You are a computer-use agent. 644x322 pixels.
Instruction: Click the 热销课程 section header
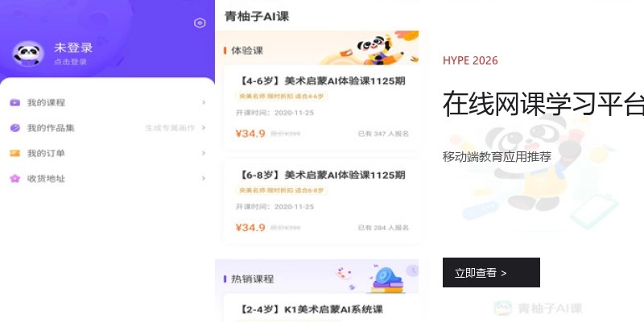coord(252,279)
